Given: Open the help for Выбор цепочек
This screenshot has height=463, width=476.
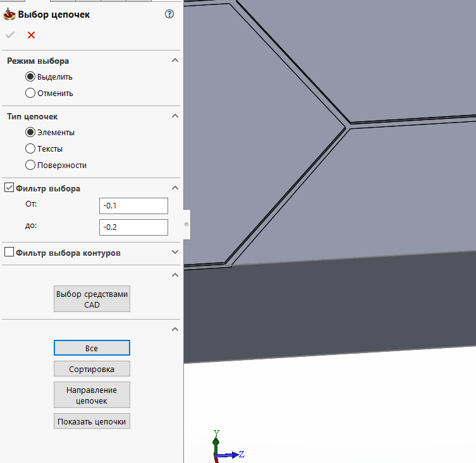Looking at the screenshot, I should pyautogui.click(x=169, y=14).
